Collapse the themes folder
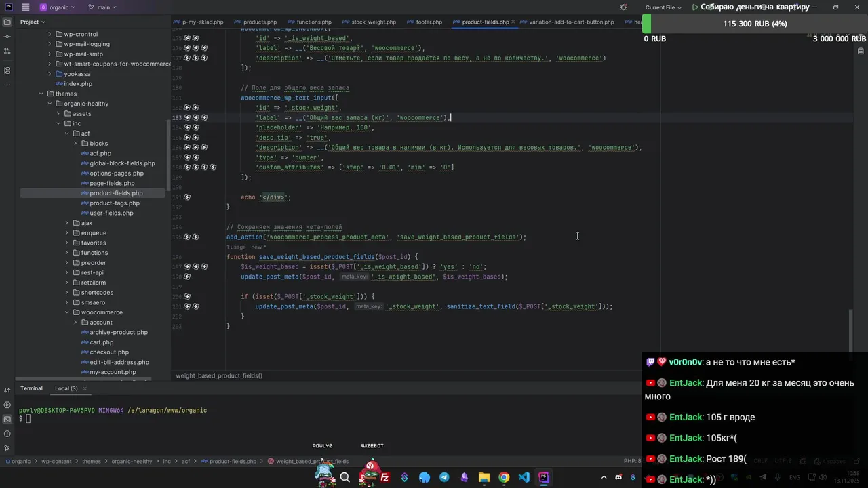868x488 pixels. [41, 94]
